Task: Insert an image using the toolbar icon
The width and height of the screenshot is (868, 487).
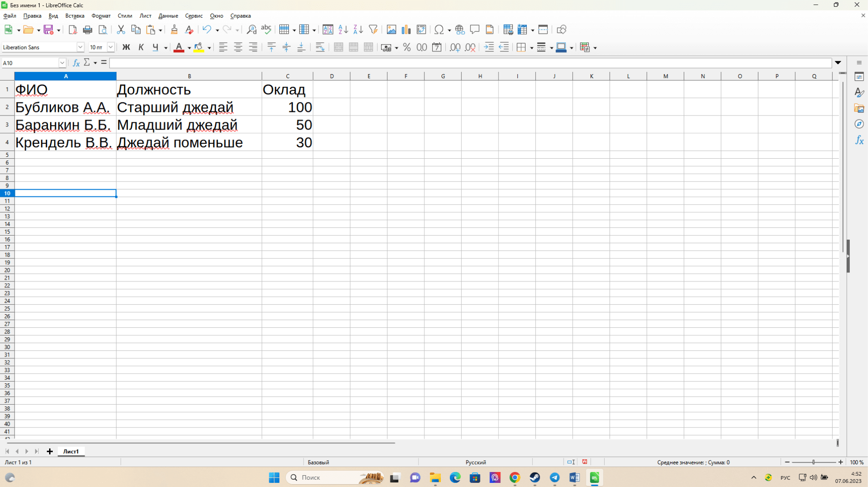Action: 391,30
